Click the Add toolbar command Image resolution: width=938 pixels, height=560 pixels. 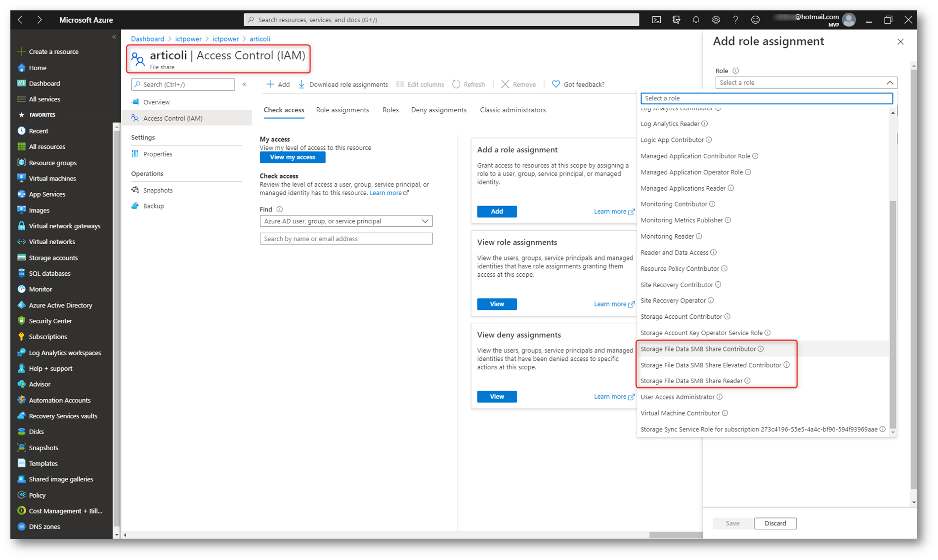click(278, 85)
